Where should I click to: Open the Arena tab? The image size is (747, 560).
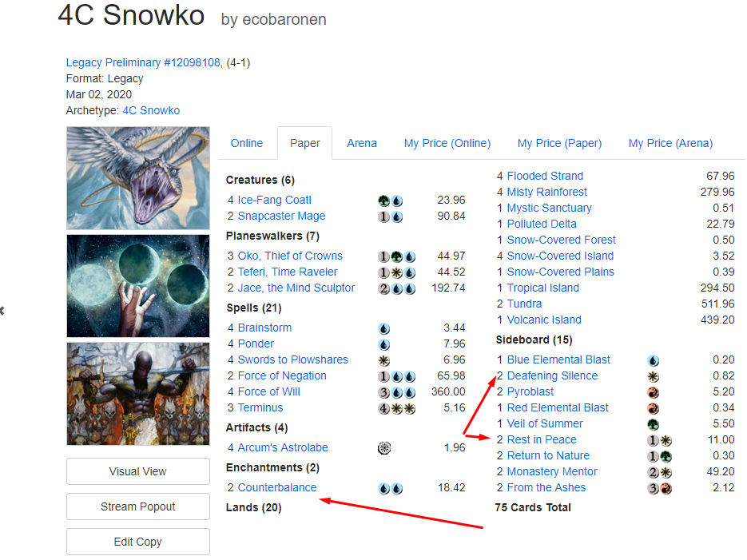[x=362, y=143]
